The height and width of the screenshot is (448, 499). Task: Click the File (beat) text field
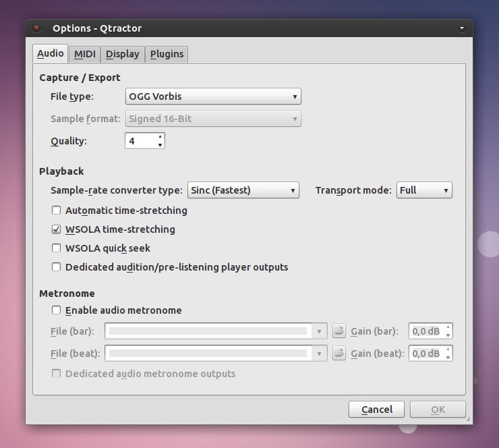208,354
